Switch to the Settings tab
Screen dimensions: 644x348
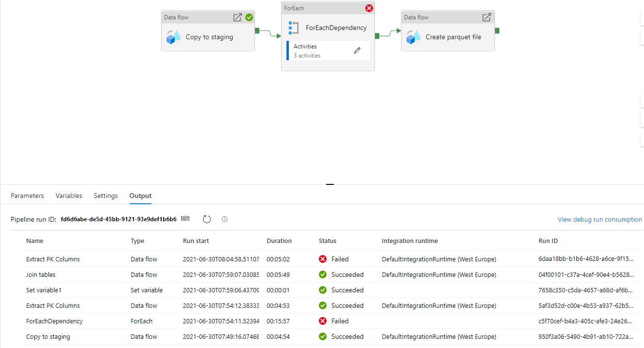(106, 196)
